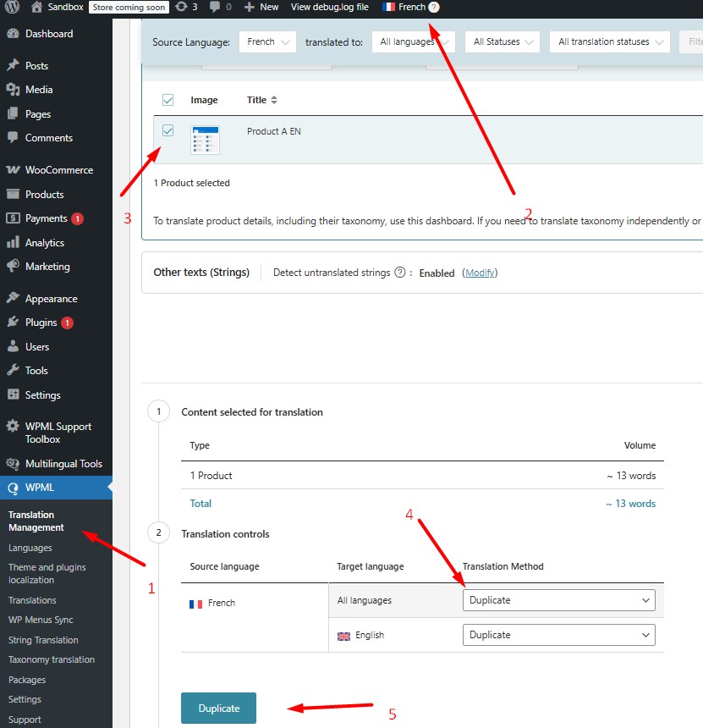Click the Analytics bar chart icon
This screenshot has width=703, height=728.
[13, 242]
